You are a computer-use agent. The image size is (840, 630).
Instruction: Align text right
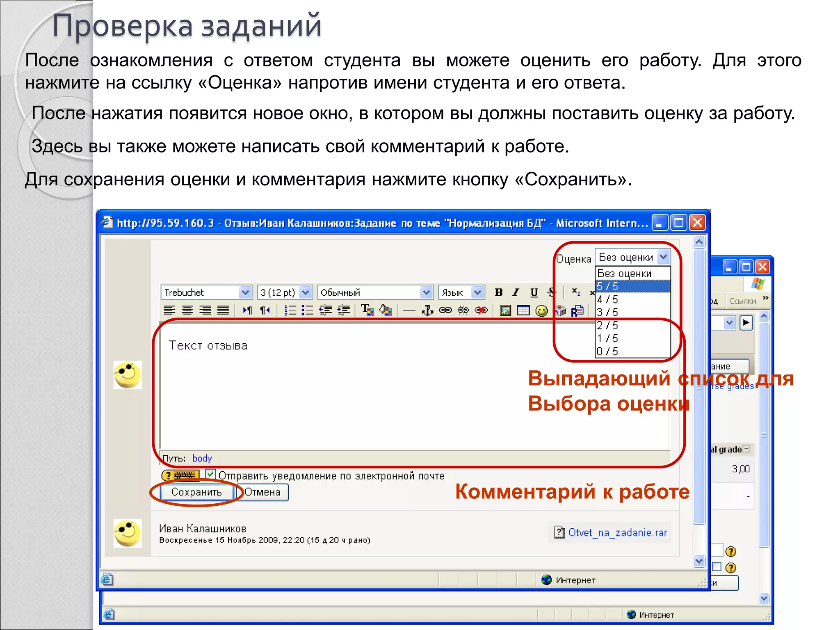click(205, 310)
